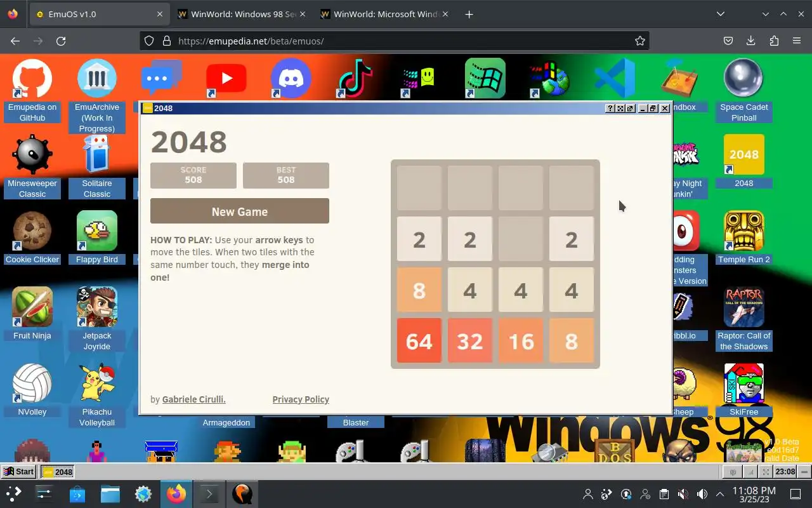Launch the YouTube shortcut icon
Viewport: 812px width, 508px height.
[226, 78]
